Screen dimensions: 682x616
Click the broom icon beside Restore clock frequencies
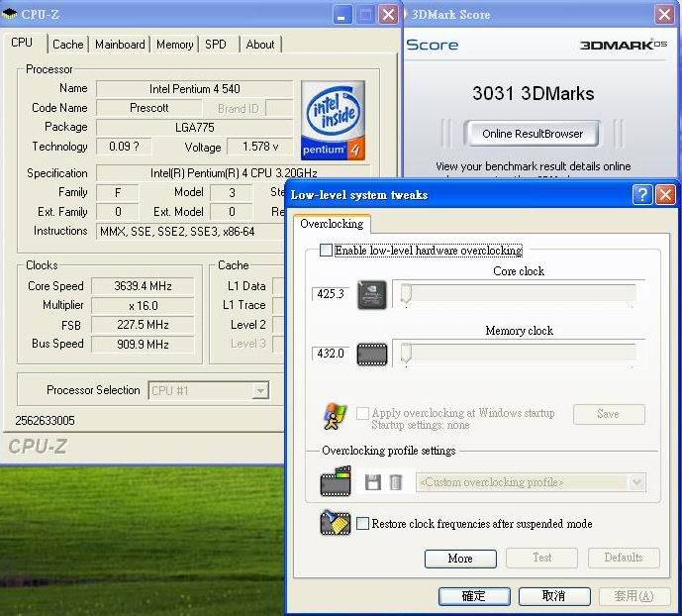point(336,523)
